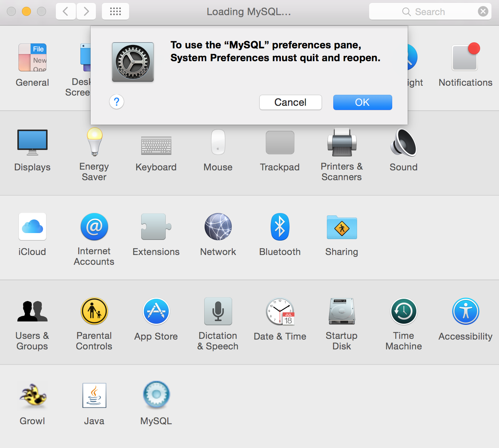Open the MySQL preference pane
499x448 pixels.
point(156,395)
